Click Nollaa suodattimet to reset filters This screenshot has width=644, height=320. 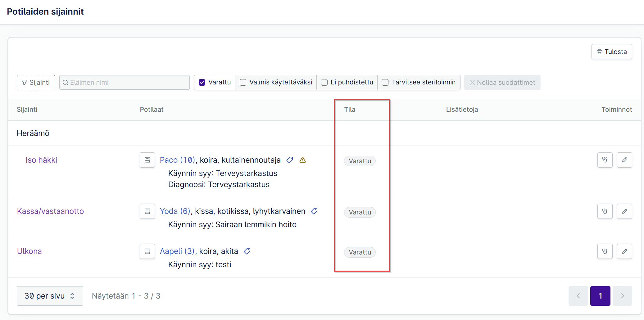point(502,82)
